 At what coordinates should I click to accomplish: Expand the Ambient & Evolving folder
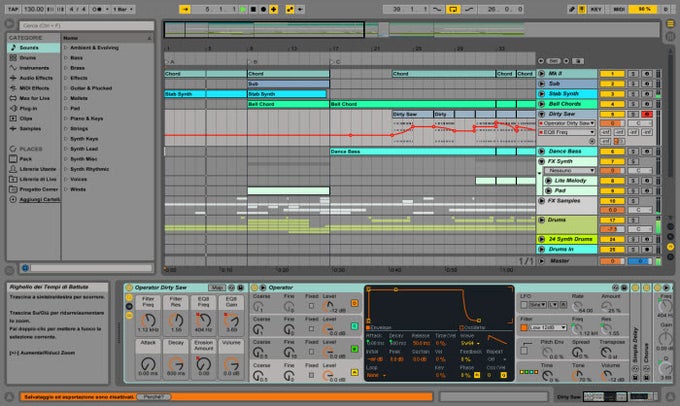(x=66, y=47)
